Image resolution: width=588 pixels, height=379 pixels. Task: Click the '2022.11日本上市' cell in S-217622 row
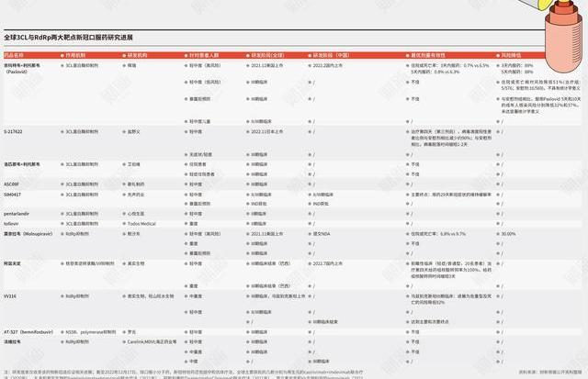coord(267,132)
